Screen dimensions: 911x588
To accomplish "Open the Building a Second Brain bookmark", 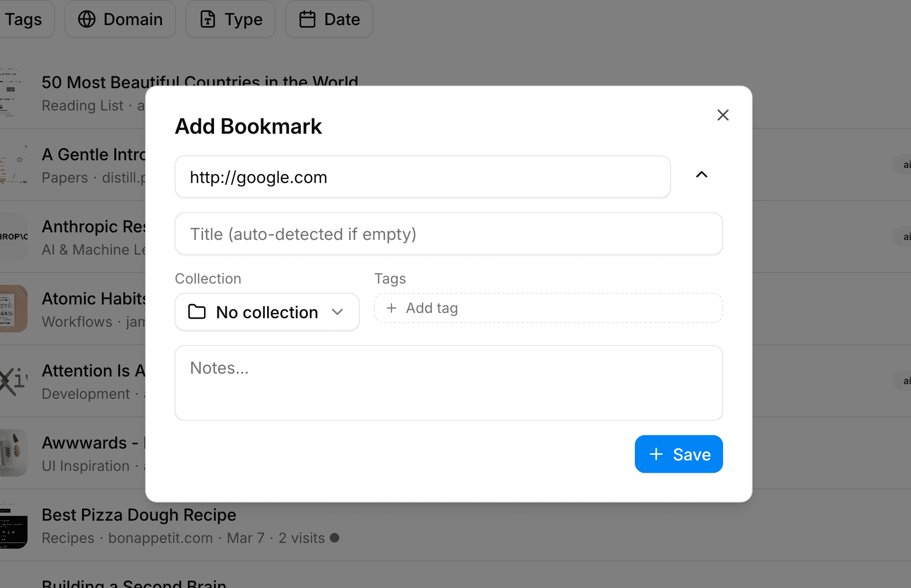I will 134,583.
